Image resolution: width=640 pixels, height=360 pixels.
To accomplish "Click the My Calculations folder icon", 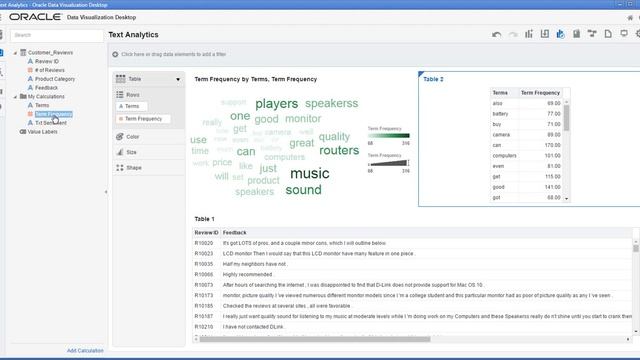I will [23, 97].
